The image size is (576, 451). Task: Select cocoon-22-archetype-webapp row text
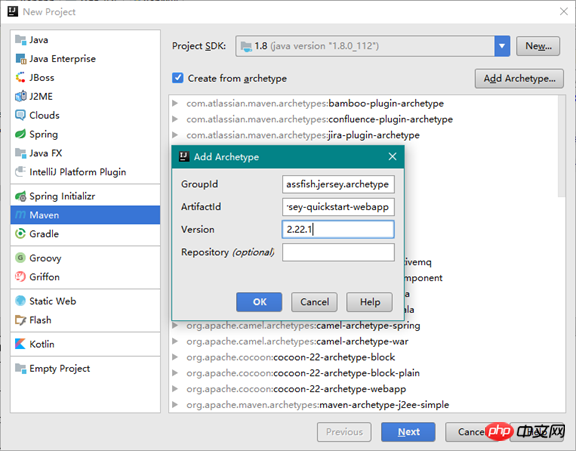296,389
